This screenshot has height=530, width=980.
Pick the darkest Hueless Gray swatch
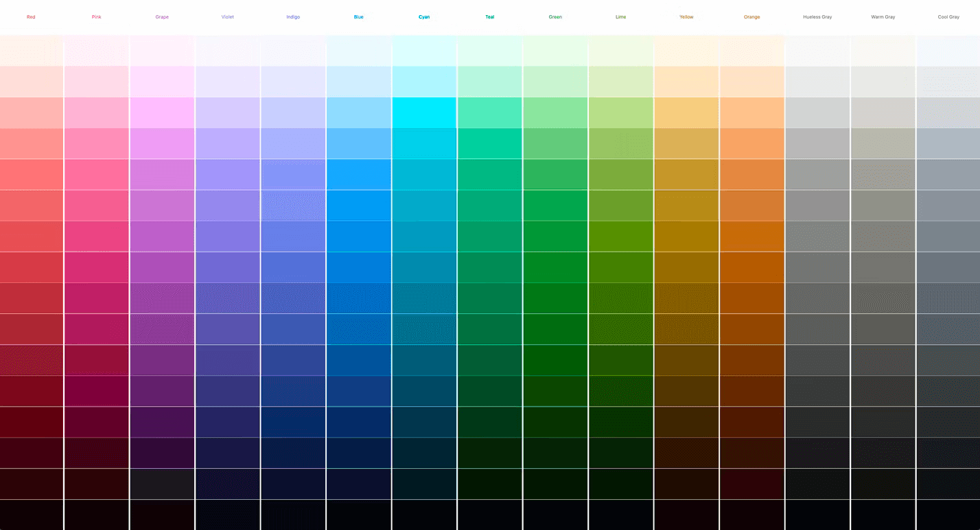click(817, 515)
